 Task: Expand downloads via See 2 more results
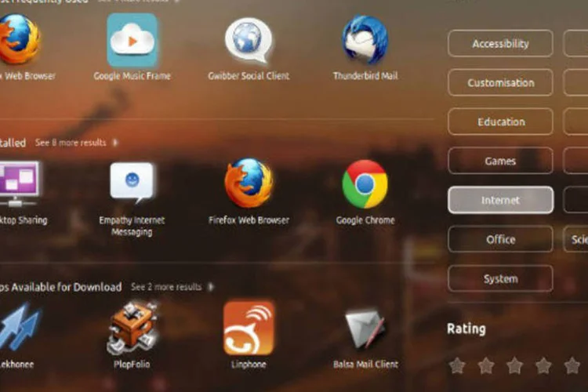pos(172,287)
